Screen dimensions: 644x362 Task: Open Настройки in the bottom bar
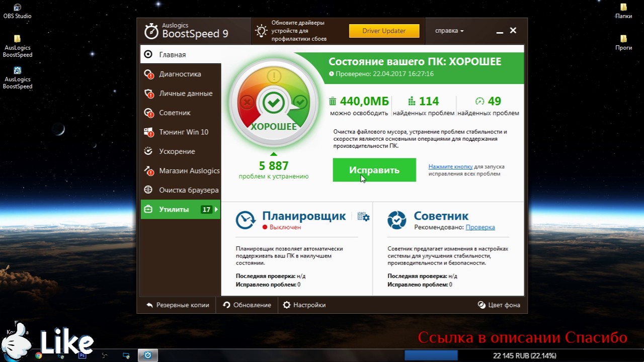coord(304,305)
